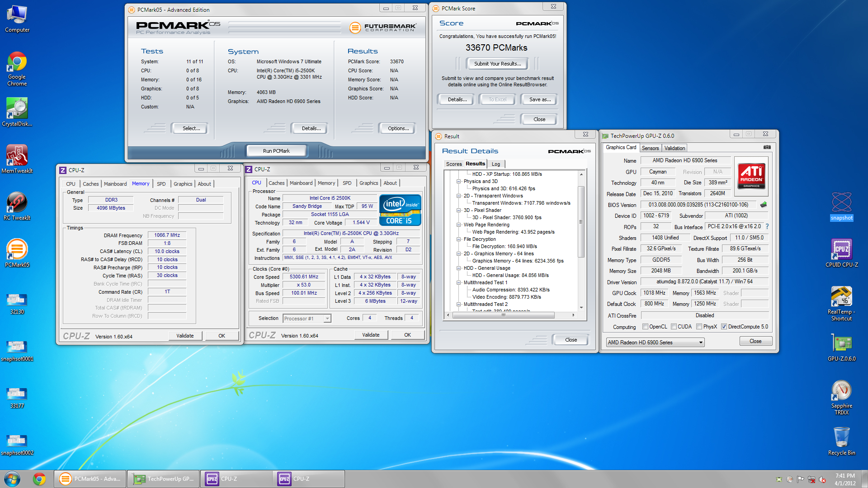Click the PCMark05 taskbar button
This screenshot has width=868, height=488.
point(90,479)
